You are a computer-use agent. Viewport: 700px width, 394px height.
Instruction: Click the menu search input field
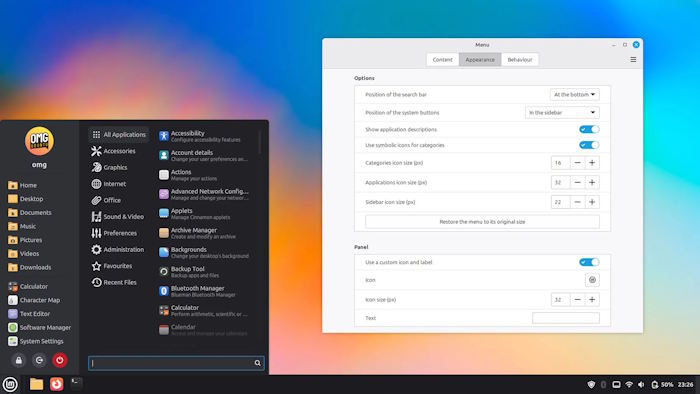[176, 363]
